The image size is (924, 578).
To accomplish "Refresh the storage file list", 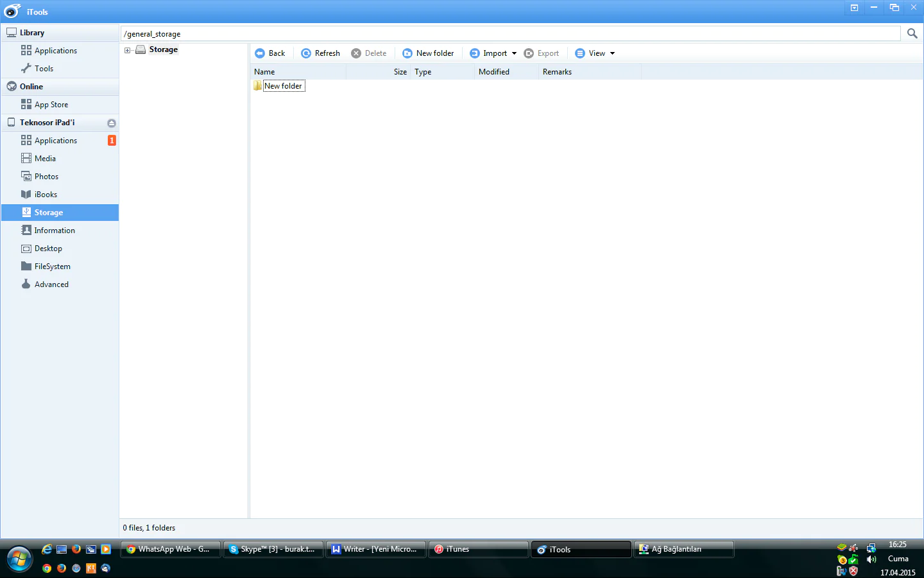I will click(320, 53).
